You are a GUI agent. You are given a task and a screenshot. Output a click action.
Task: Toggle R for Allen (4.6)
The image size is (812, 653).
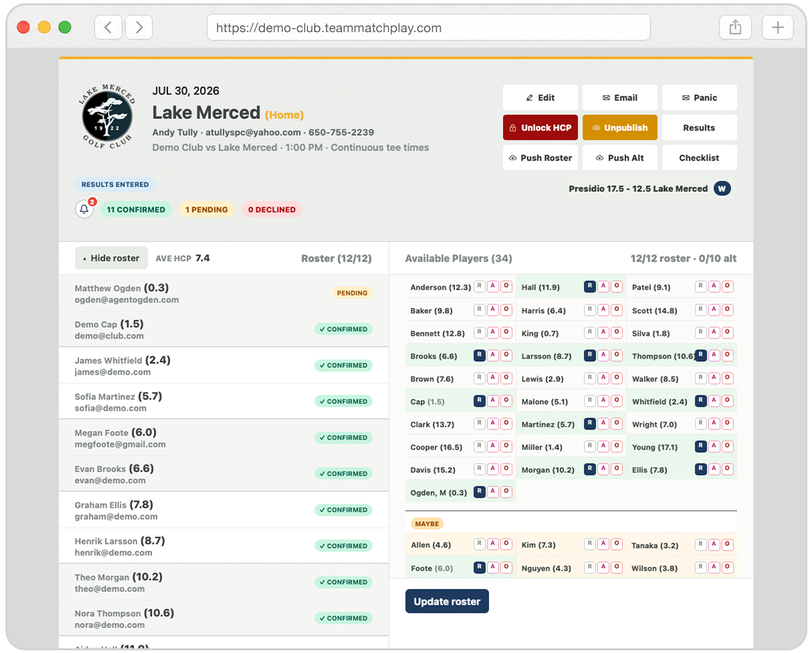tap(480, 545)
